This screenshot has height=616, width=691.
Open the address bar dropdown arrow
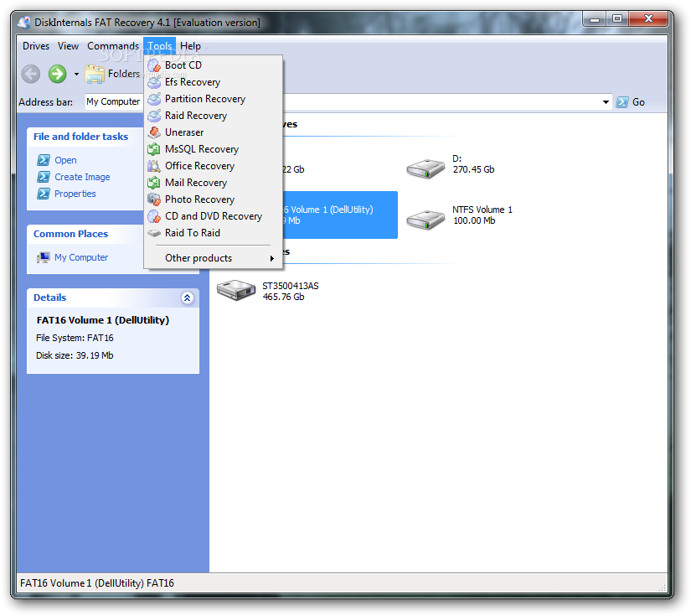606,102
